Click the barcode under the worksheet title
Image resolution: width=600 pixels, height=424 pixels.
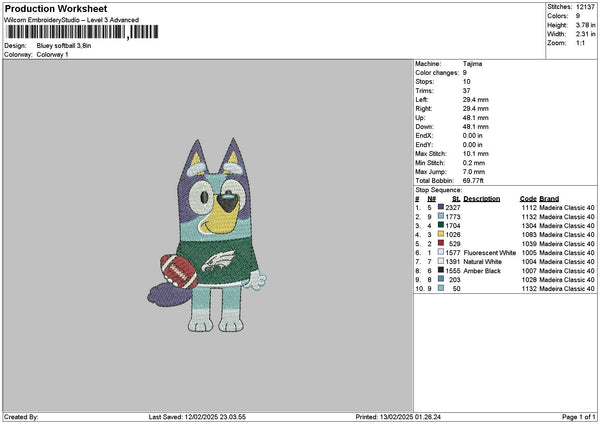(x=82, y=32)
